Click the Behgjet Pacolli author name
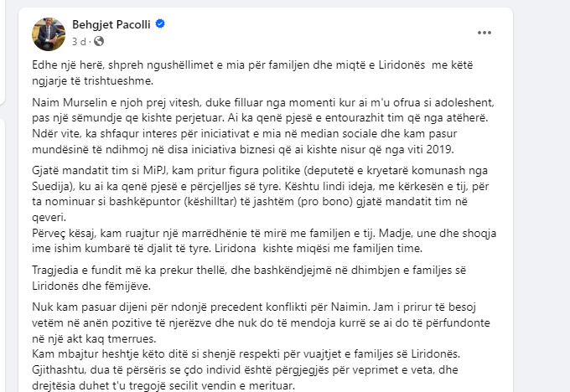This screenshot has height=392, width=570. 110,25
